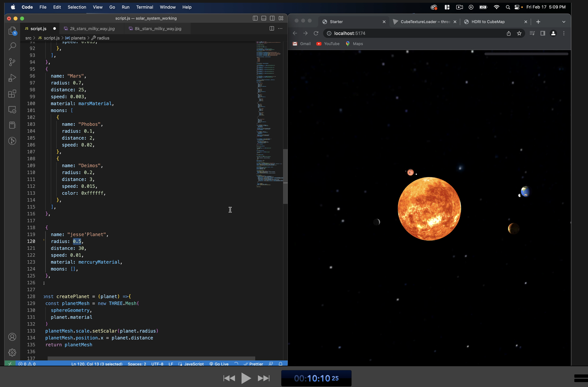Open the editor More Actions menu

coord(280,28)
